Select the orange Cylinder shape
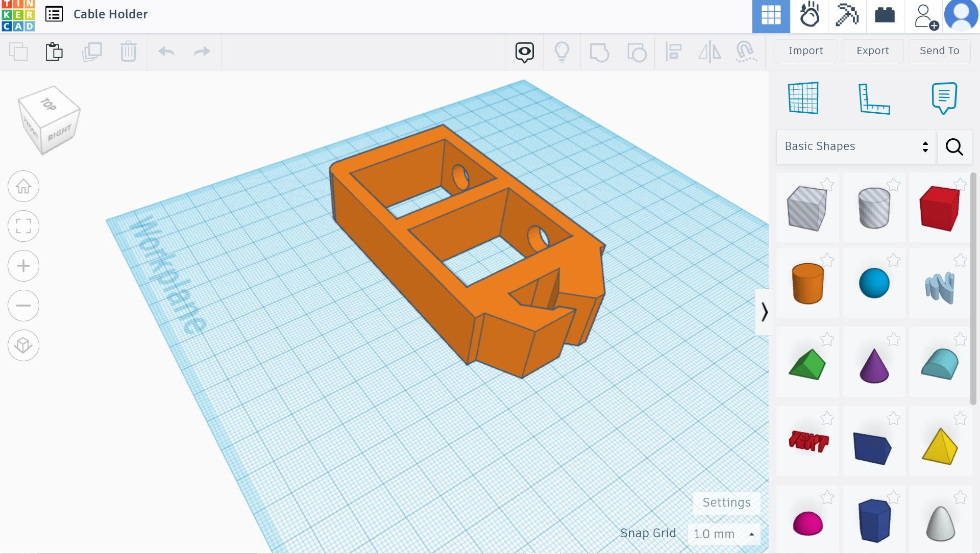The height and width of the screenshot is (554, 980). tap(807, 284)
